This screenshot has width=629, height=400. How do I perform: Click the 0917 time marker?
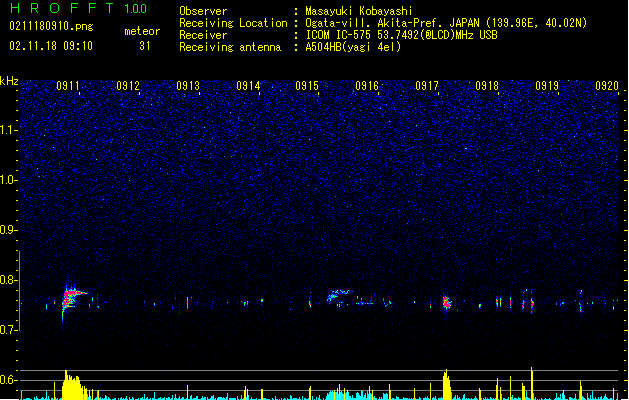point(427,85)
